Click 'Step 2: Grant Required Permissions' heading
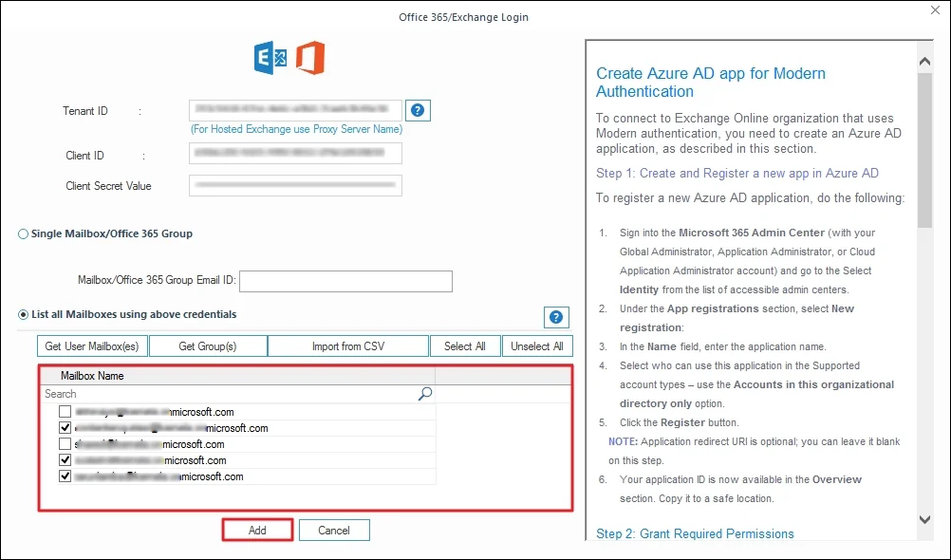The width and height of the screenshot is (951, 560). coord(695,534)
